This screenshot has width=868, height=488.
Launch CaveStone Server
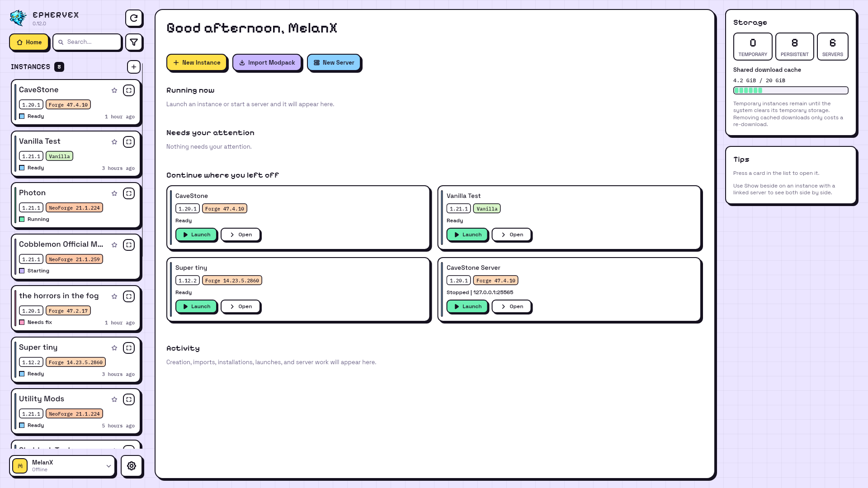[x=467, y=306]
